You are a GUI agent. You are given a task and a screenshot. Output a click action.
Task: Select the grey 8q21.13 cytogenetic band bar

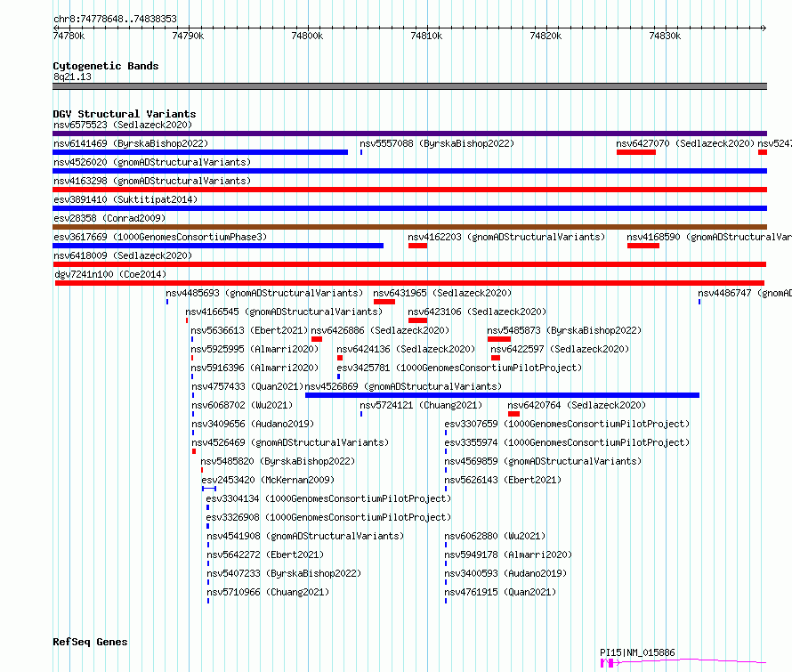pos(409,86)
